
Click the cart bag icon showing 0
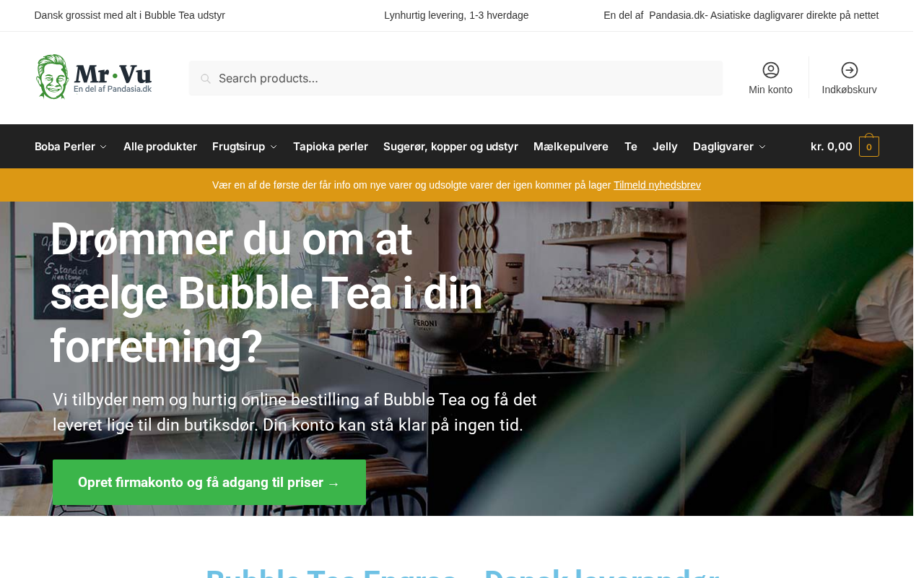click(869, 146)
